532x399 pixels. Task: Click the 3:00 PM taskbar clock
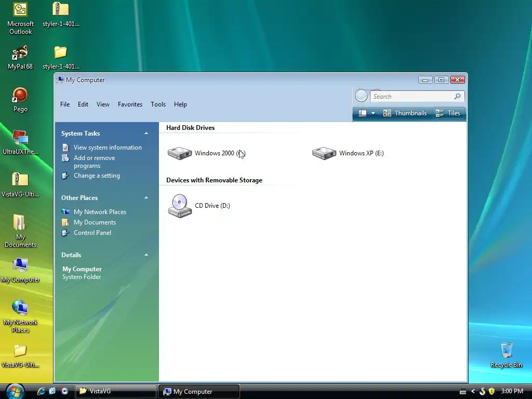(512, 391)
